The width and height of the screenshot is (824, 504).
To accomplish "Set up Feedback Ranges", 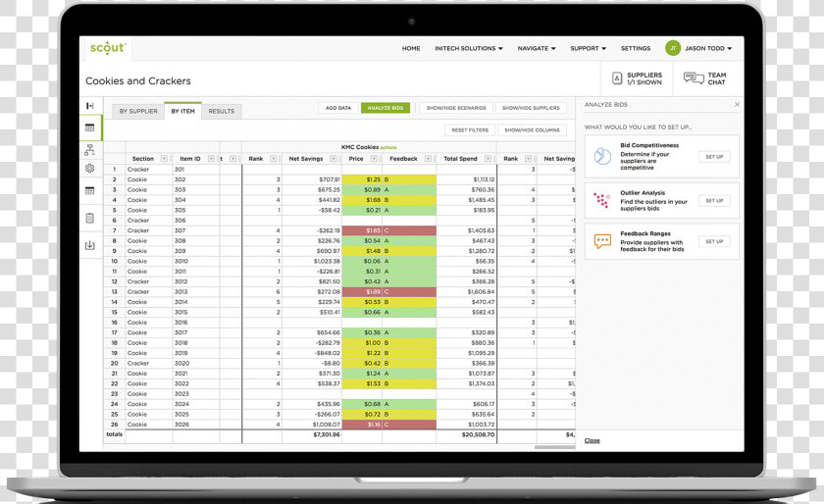I will (x=714, y=242).
